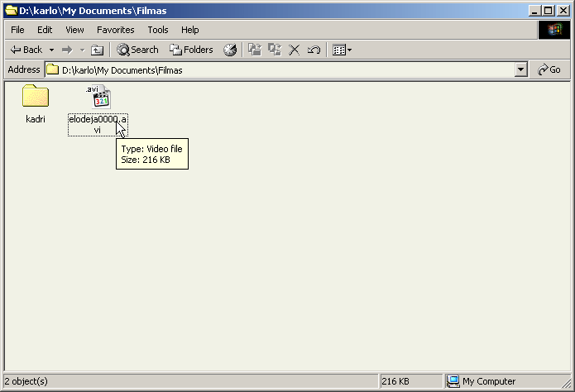The height and width of the screenshot is (392, 575).
Task: Click the kadri folder name label
Action: 36,119
